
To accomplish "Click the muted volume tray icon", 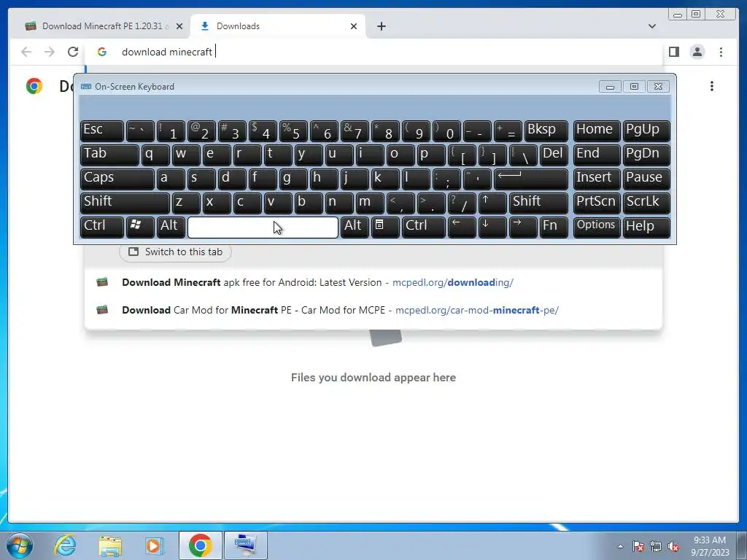I will point(673,546).
